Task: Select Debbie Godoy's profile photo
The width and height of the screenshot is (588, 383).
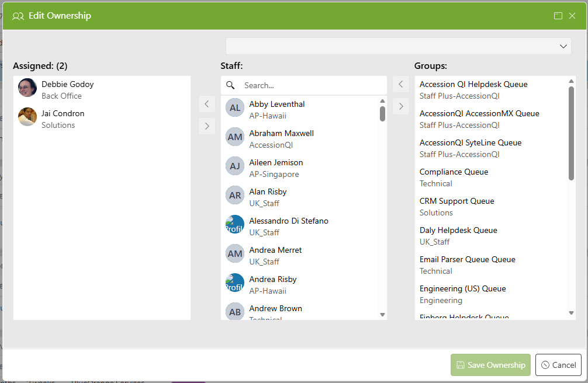Action: coord(27,88)
